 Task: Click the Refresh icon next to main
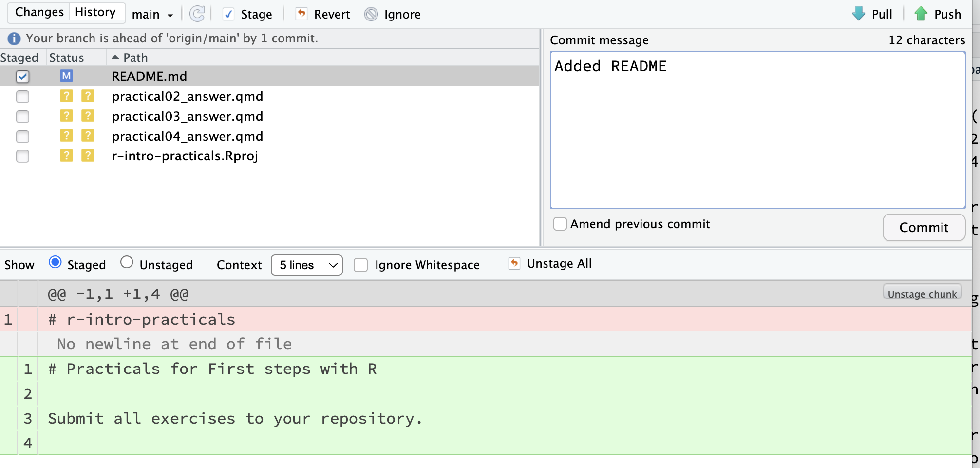pyautogui.click(x=197, y=14)
